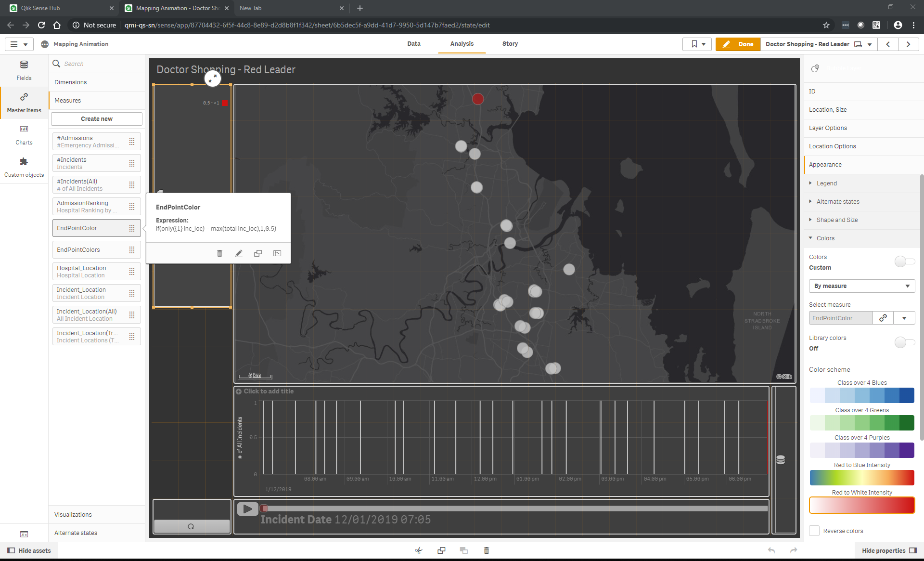
Task: Cut the selected object with scissors icon
Action: click(x=418, y=550)
